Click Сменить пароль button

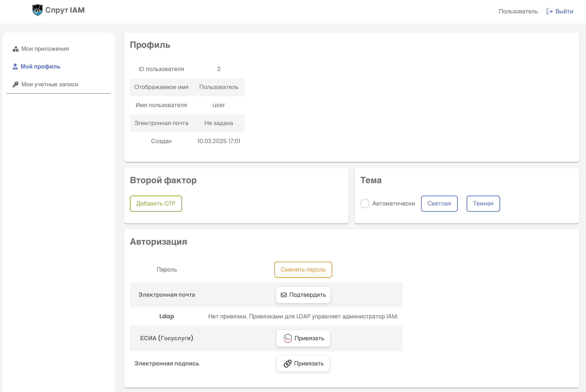[303, 269]
